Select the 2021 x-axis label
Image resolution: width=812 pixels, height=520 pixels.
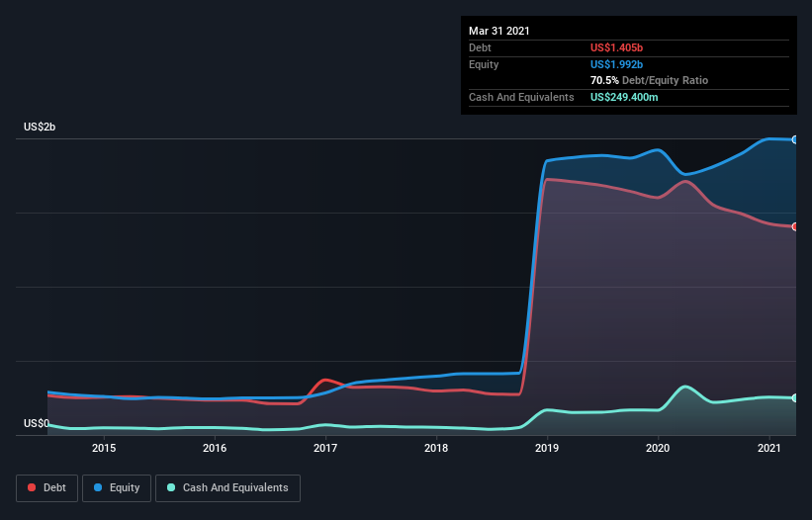coord(769,448)
